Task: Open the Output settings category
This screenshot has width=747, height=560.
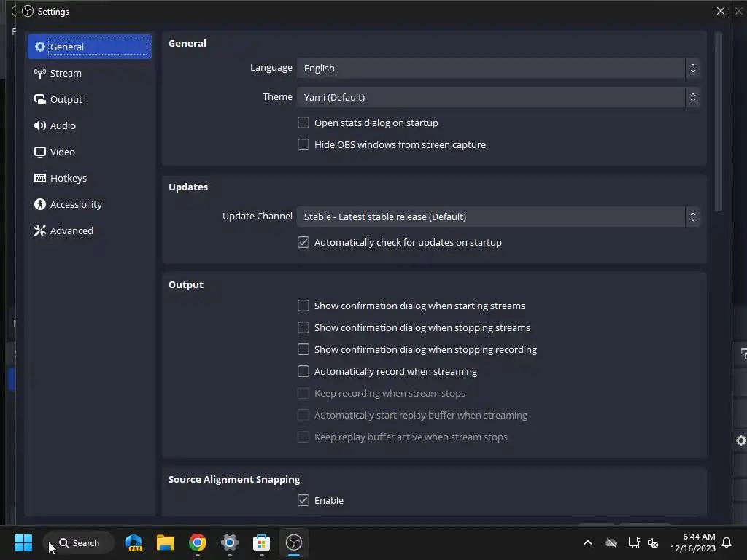Action: pos(90,99)
